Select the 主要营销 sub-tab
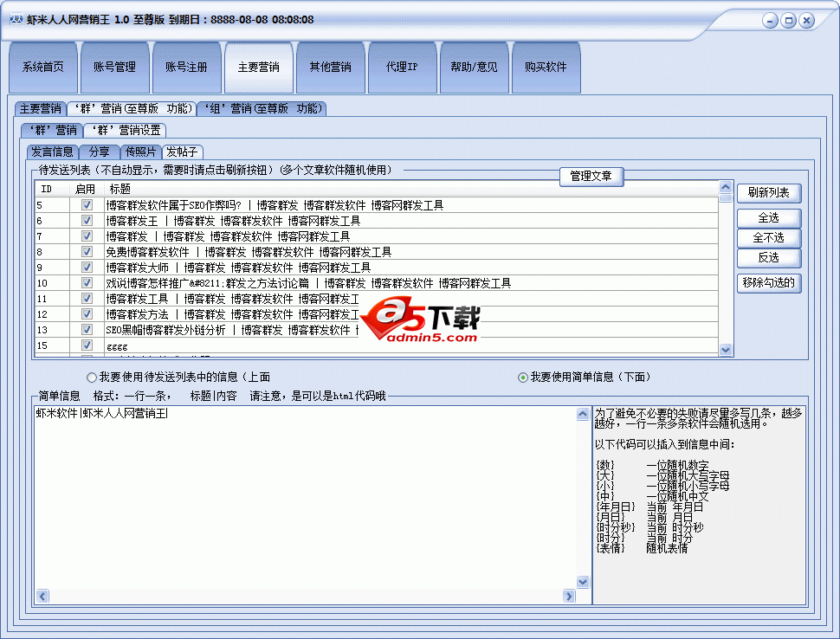This screenshot has width=840, height=639. tap(41, 109)
